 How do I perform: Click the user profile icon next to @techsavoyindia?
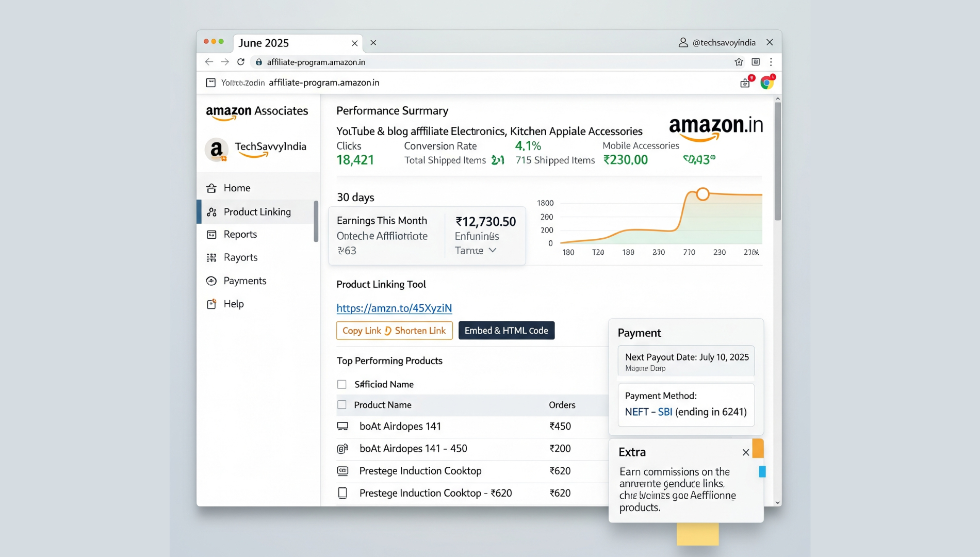(x=683, y=42)
